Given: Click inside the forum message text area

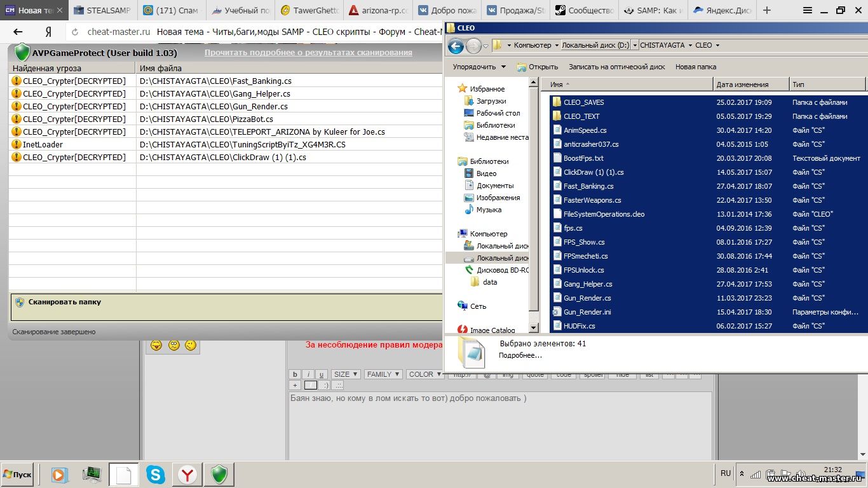Looking at the screenshot, I should (499, 426).
